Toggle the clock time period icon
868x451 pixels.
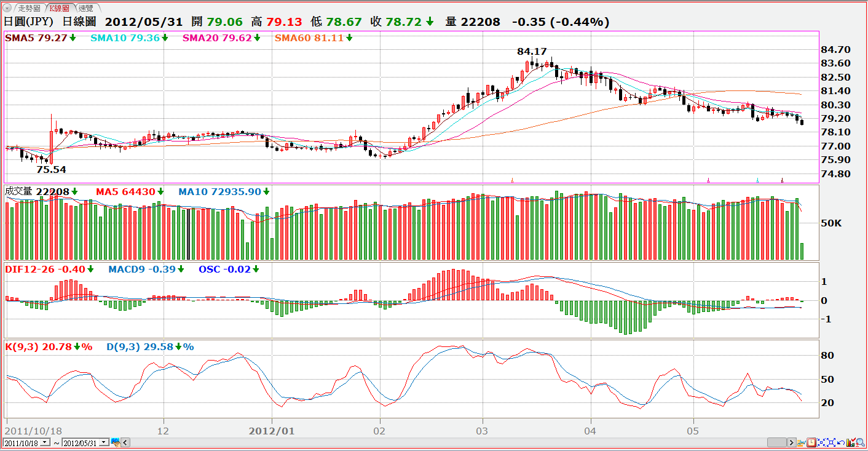click(x=811, y=442)
